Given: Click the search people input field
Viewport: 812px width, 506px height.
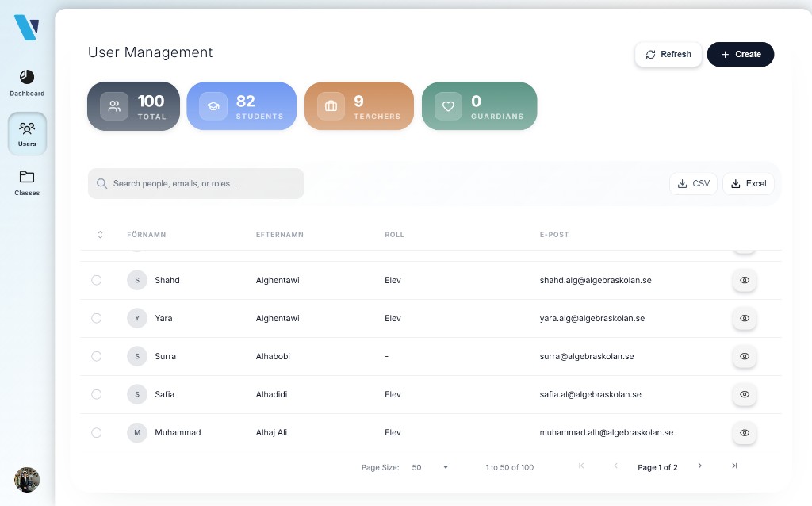Looking at the screenshot, I should point(195,183).
